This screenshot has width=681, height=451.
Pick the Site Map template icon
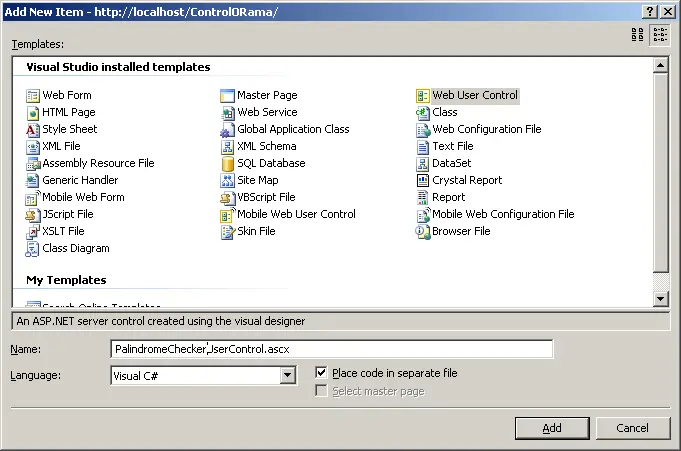(228, 180)
